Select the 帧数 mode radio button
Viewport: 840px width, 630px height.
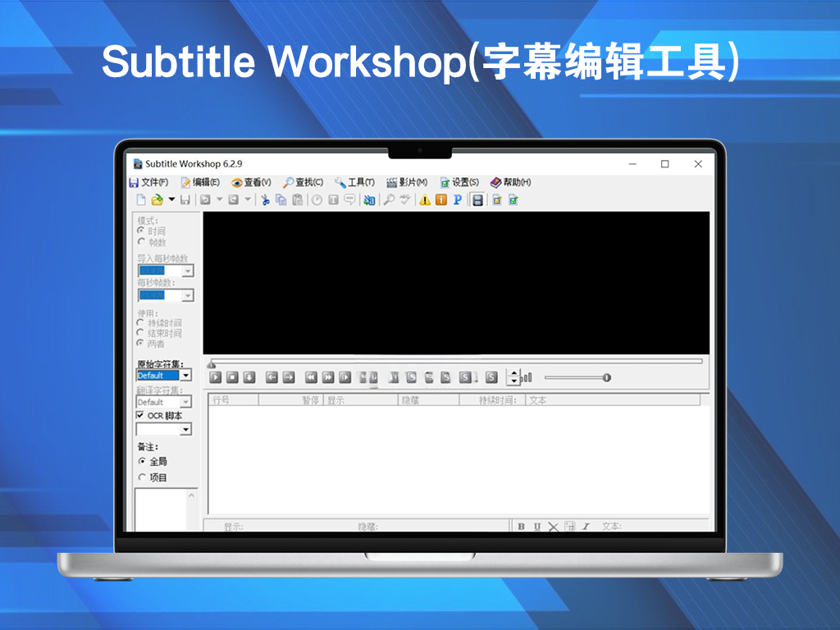[141, 242]
